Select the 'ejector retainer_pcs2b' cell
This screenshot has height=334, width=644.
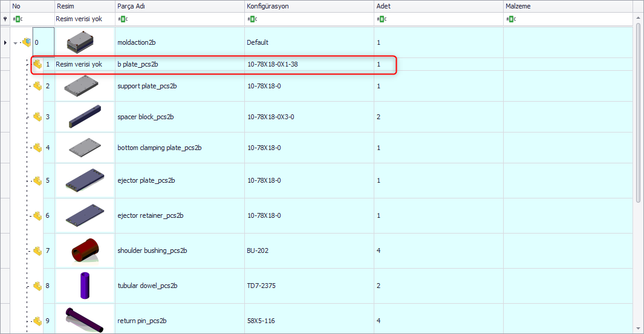tap(180, 215)
